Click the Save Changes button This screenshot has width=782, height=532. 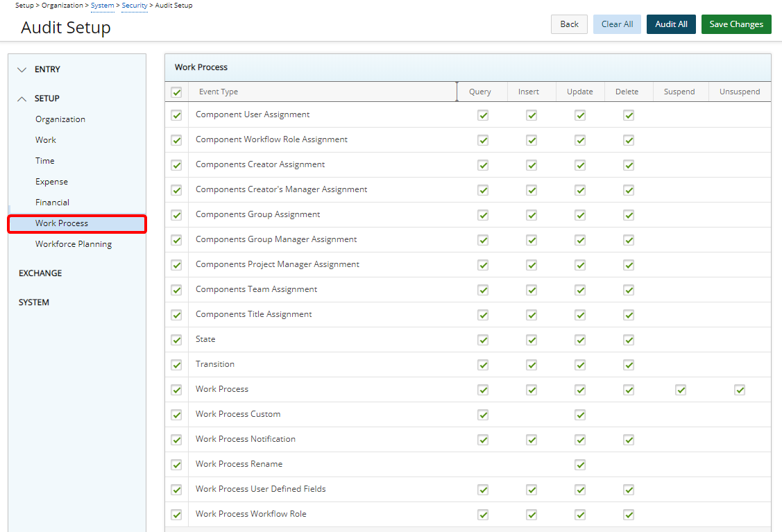point(736,24)
